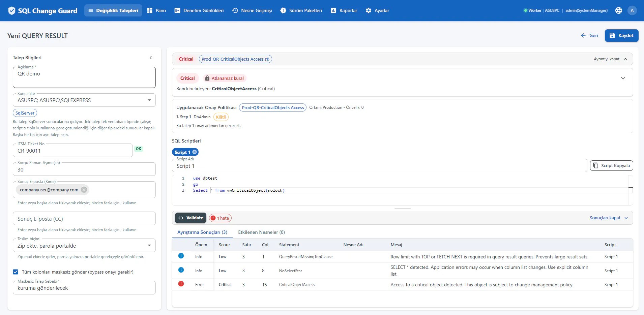The width and height of the screenshot is (644, 315).
Task: Click Prod-QR-CriticalObjects Access policy chip
Action: point(273,107)
